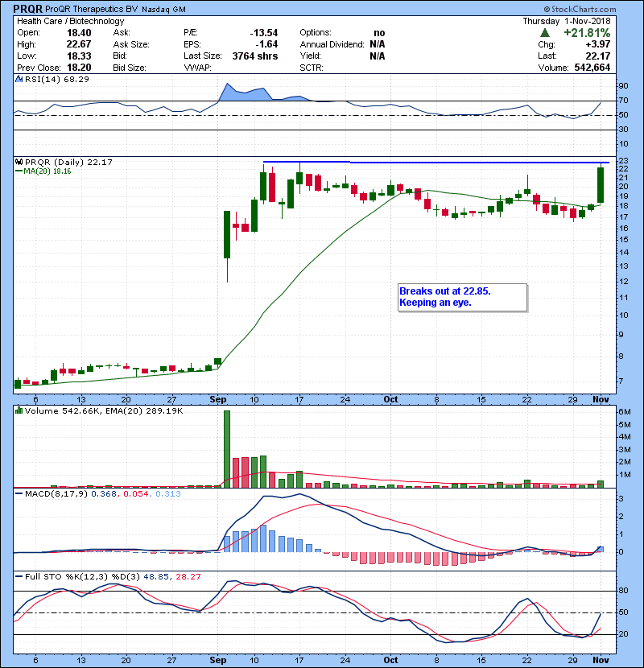Select the 'Health Care / Biotechnology' sector label
The width and height of the screenshot is (644, 668).
coord(71,21)
